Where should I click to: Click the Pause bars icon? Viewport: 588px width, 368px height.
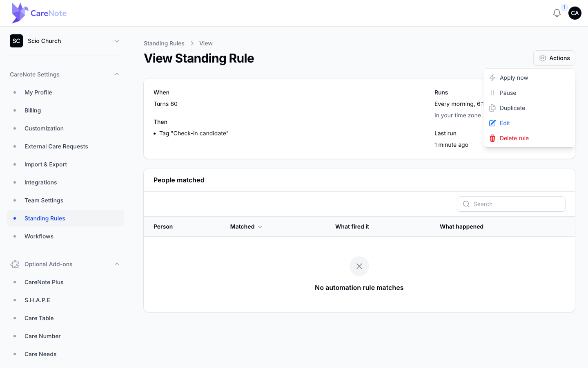coord(492,93)
